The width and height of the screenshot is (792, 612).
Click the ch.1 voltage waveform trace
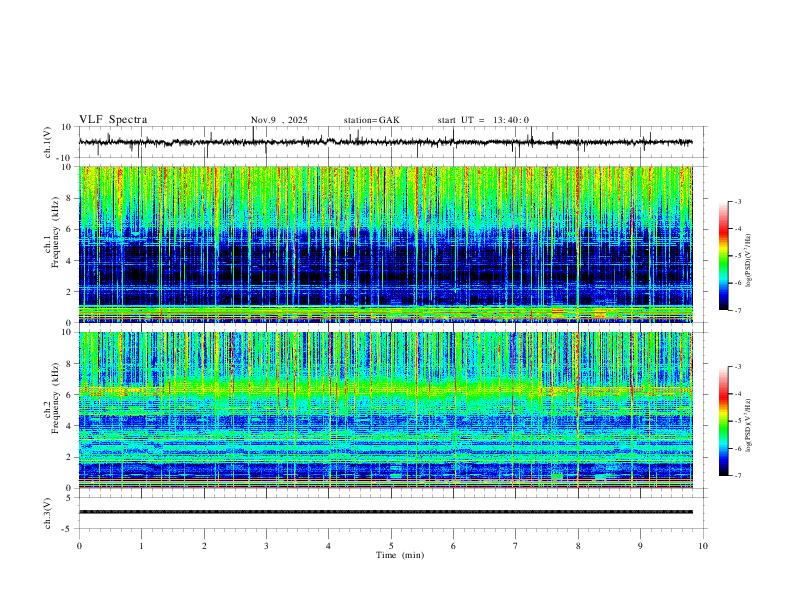(385, 142)
